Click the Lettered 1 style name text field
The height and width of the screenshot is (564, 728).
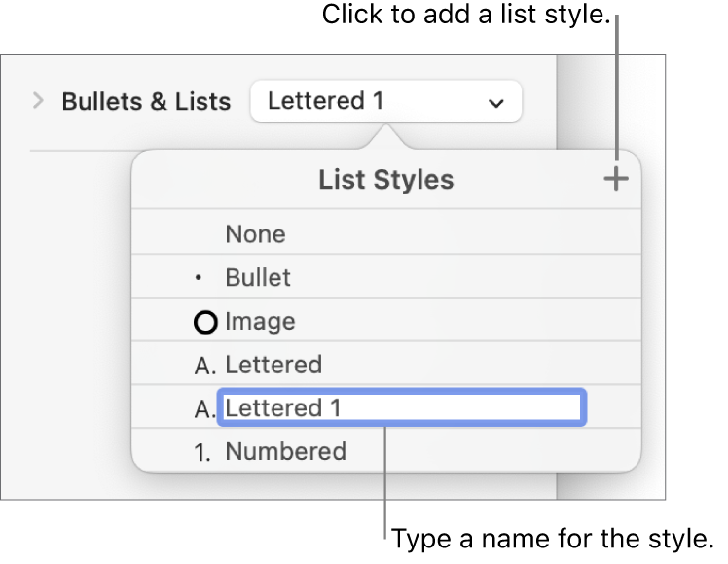[x=403, y=408]
